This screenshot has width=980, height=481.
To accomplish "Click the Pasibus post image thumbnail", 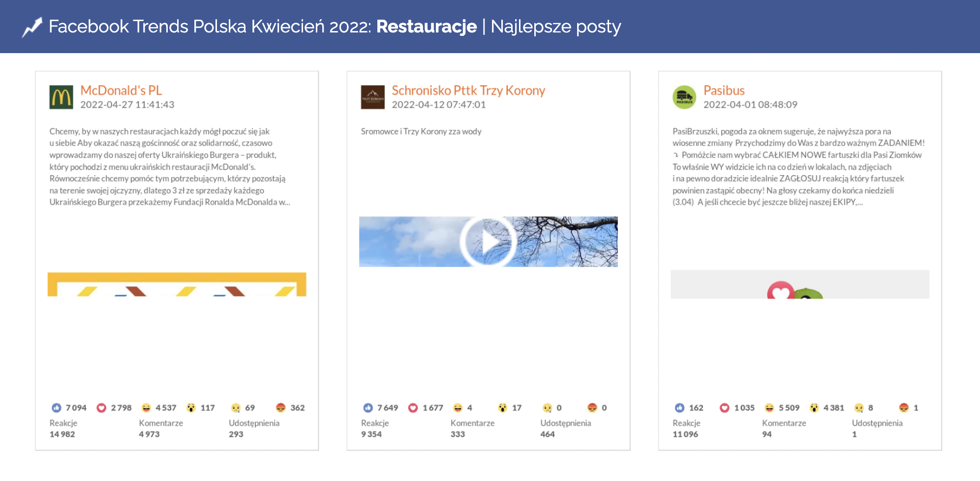I will tap(799, 284).
